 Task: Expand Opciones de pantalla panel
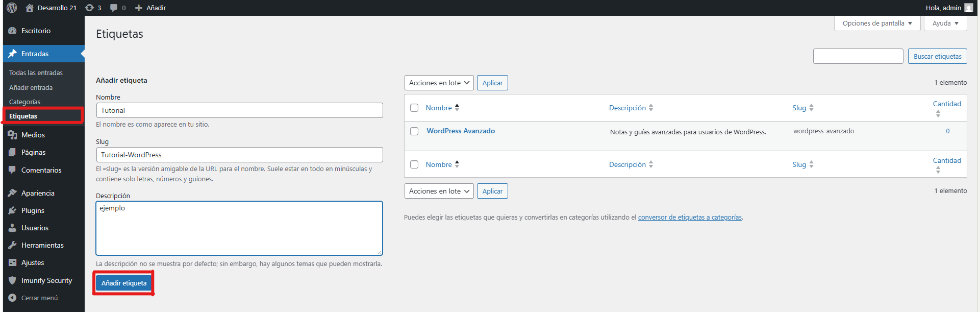877,23
